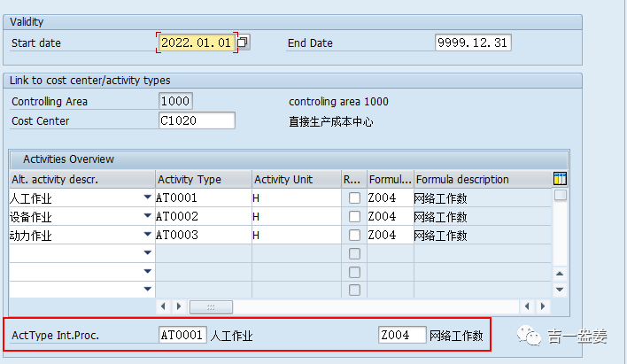Image resolution: width=627 pixels, height=364 pixels.
Task: Tick the R... checkbox for AT0003 row
Action: (354, 235)
